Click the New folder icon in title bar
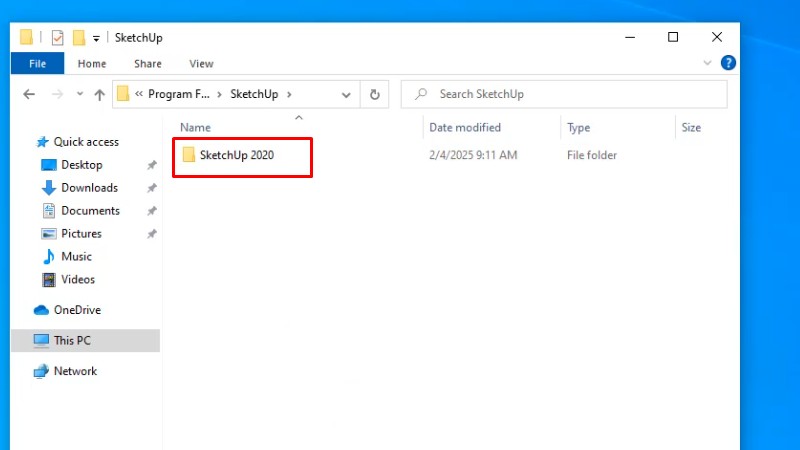Screen dimensions: 800x450 [x=78, y=37]
